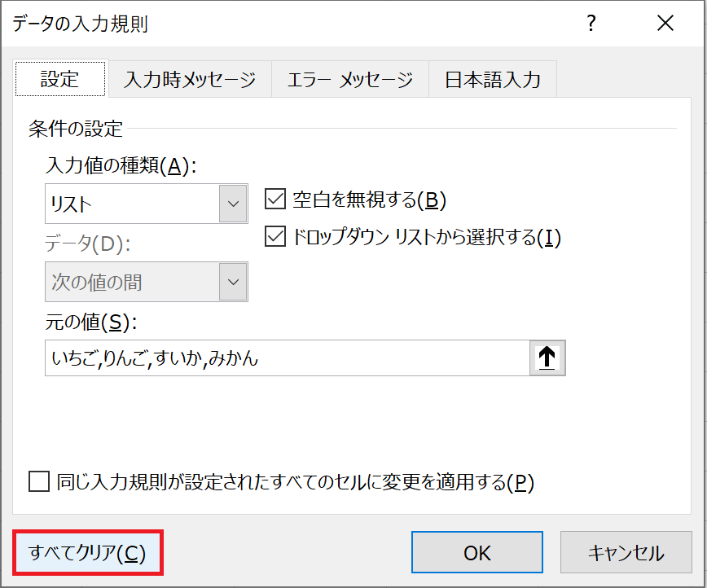
Task: Click the 元の値(S) label
Action: click(91, 323)
